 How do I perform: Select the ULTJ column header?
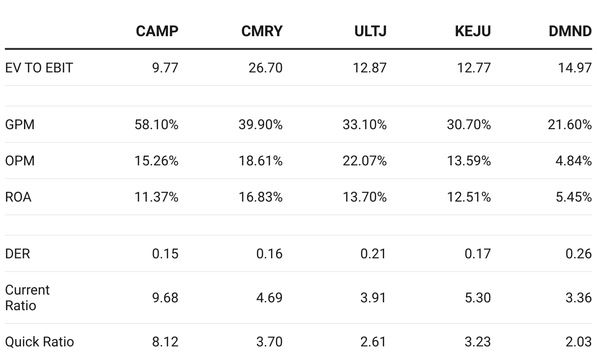coord(370,31)
